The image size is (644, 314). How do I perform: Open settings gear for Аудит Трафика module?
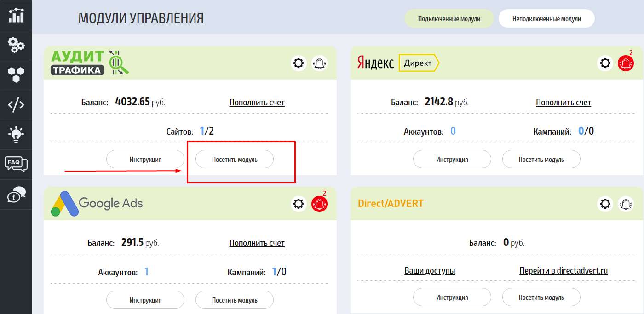(299, 63)
